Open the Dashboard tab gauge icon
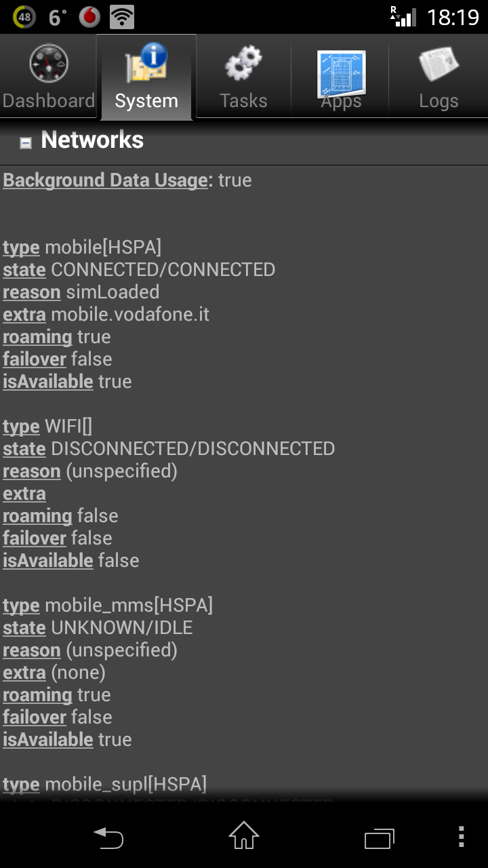Screen dimensions: 488x868 [49, 64]
